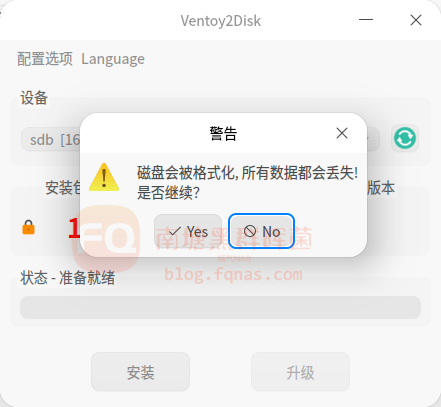Cancel formatting with the No button
The height and width of the screenshot is (407, 441).
tap(261, 231)
